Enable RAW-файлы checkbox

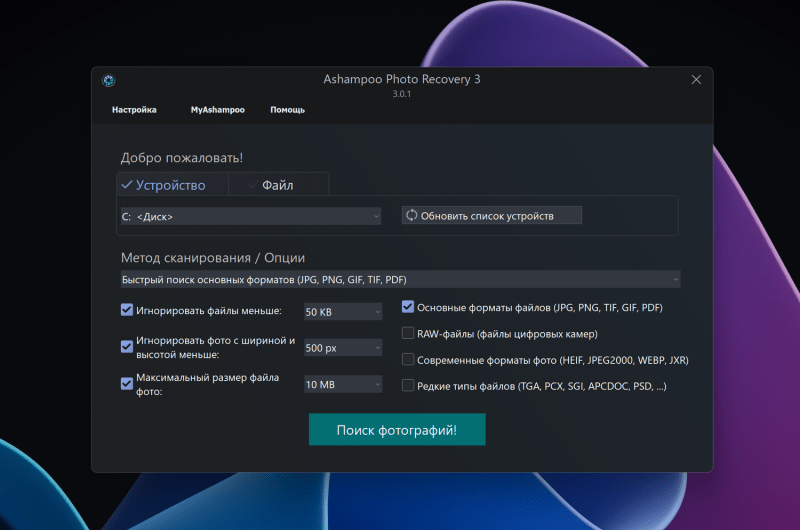click(408, 333)
